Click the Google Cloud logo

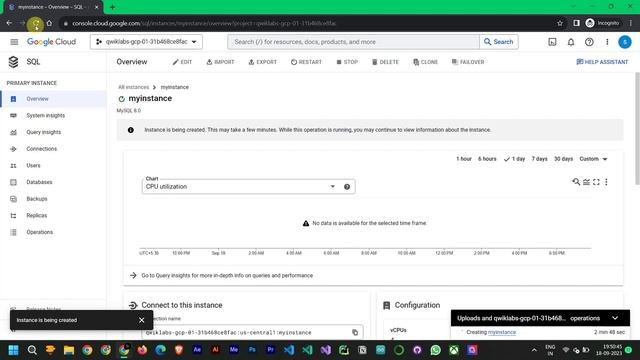[x=51, y=42]
